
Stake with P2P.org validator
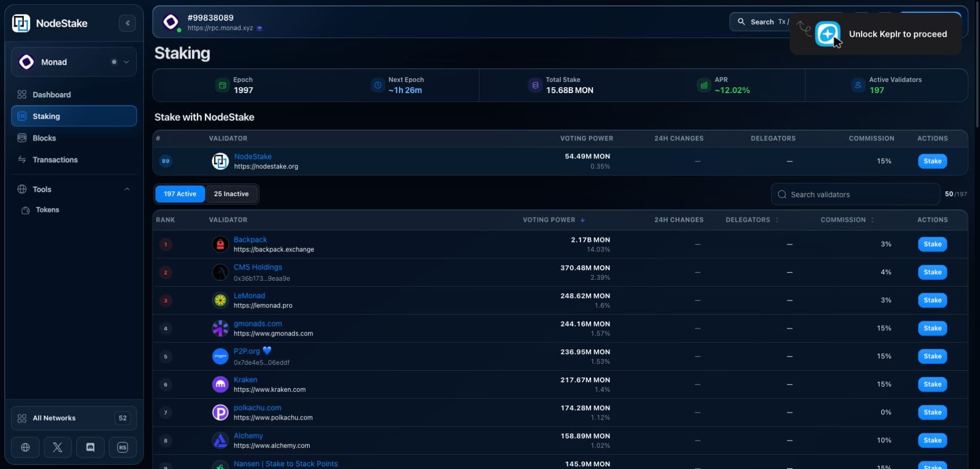(932, 356)
